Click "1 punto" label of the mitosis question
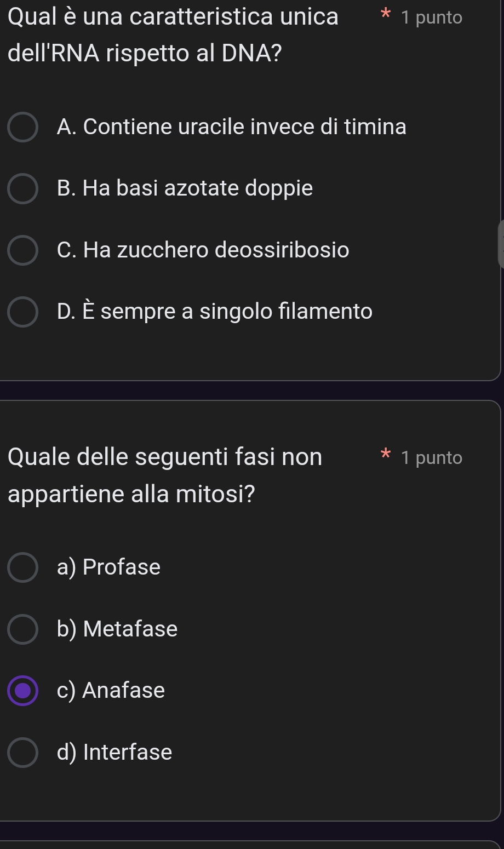Screen dimensions: 504x849 point(432,458)
